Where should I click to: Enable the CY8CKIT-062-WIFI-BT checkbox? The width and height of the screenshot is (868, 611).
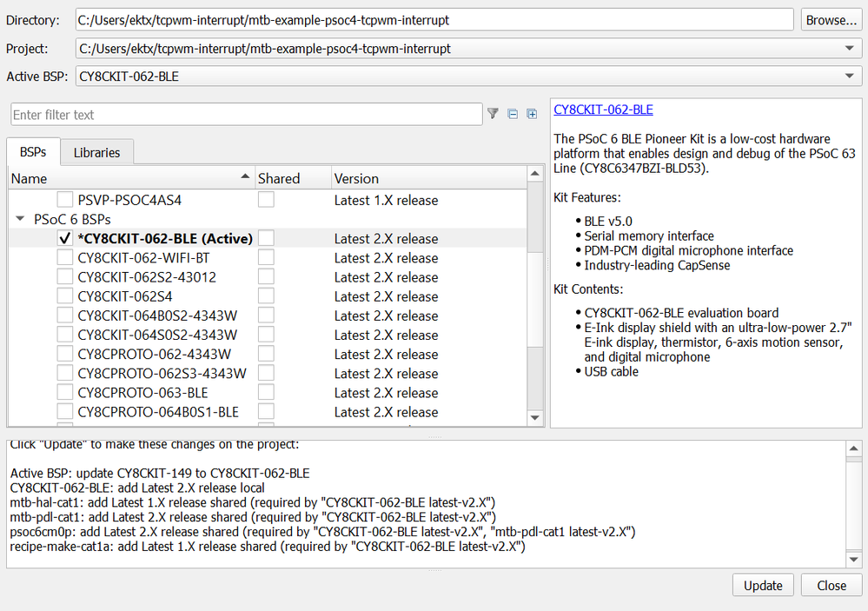click(65, 257)
